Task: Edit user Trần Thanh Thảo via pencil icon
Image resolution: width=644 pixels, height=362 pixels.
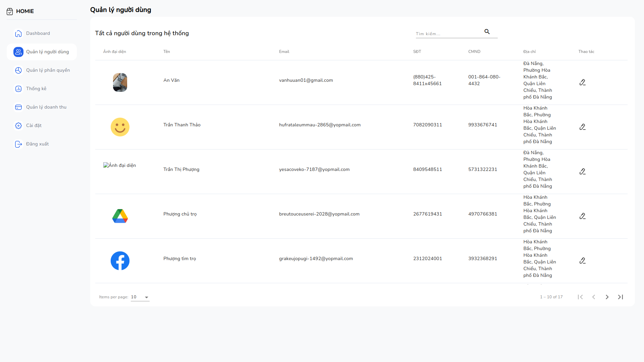Action: (x=582, y=127)
